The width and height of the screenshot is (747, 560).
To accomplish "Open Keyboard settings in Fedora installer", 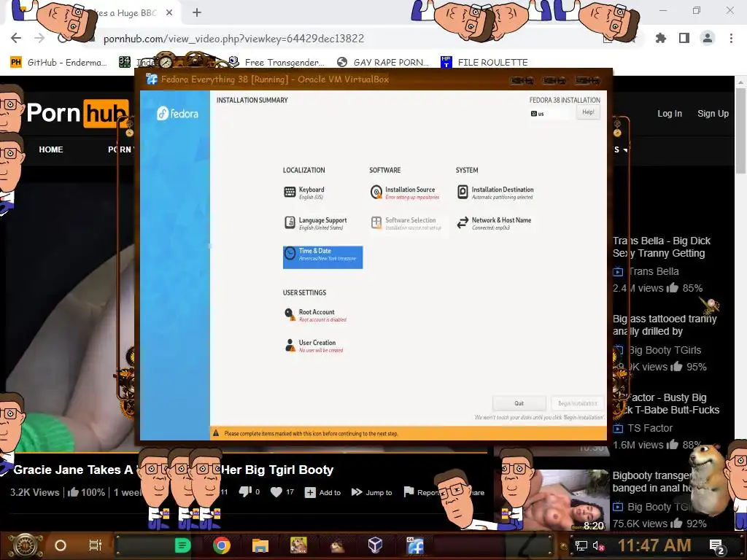I will 305,192.
